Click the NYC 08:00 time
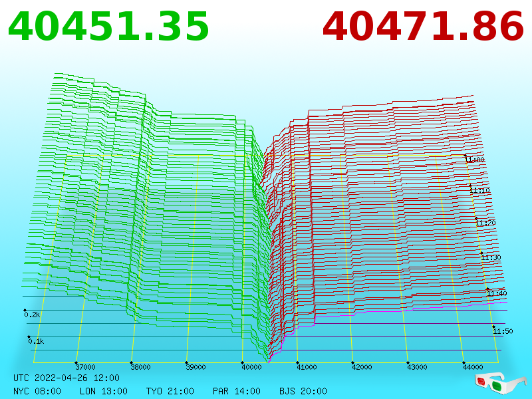The width and height of the screenshot is (532, 399). point(37,391)
